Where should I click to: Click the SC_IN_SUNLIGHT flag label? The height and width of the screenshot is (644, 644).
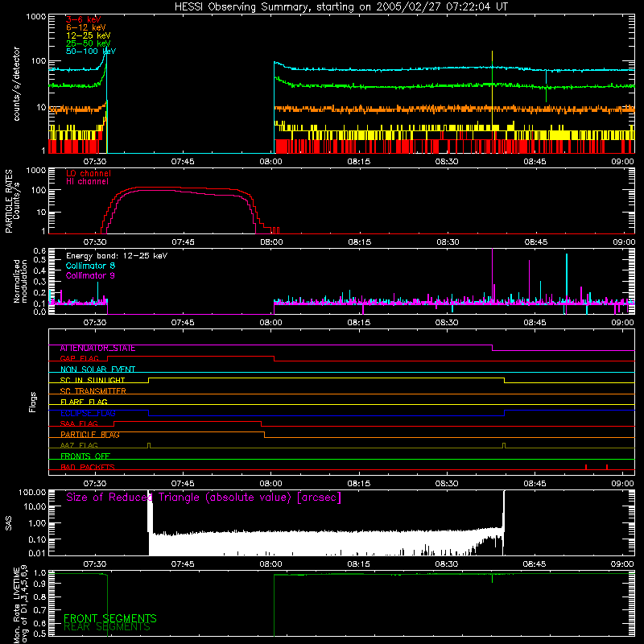[93, 380]
